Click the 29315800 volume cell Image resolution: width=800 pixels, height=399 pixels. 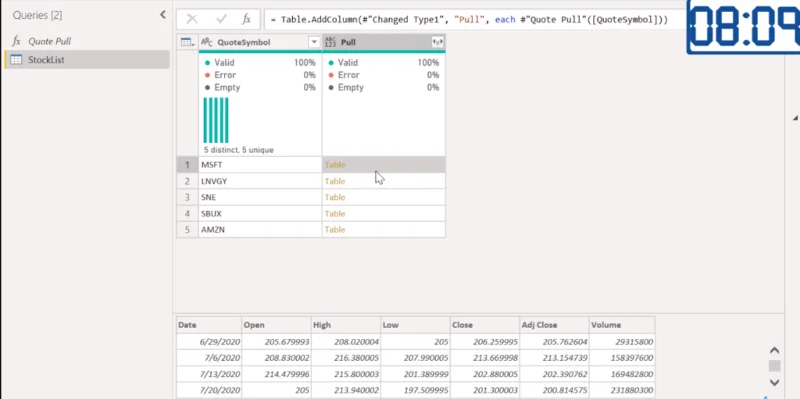coord(622,342)
